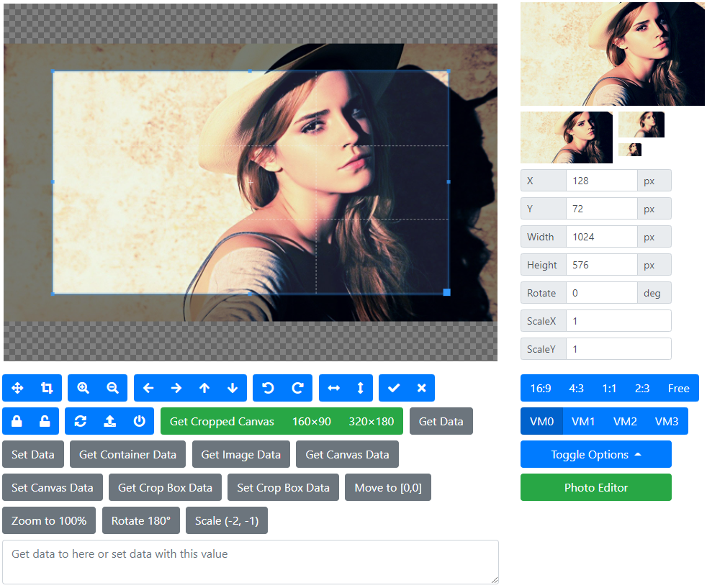This screenshot has width=707, height=588.
Task: Apply crop with the checkmark icon
Action: (394, 388)
